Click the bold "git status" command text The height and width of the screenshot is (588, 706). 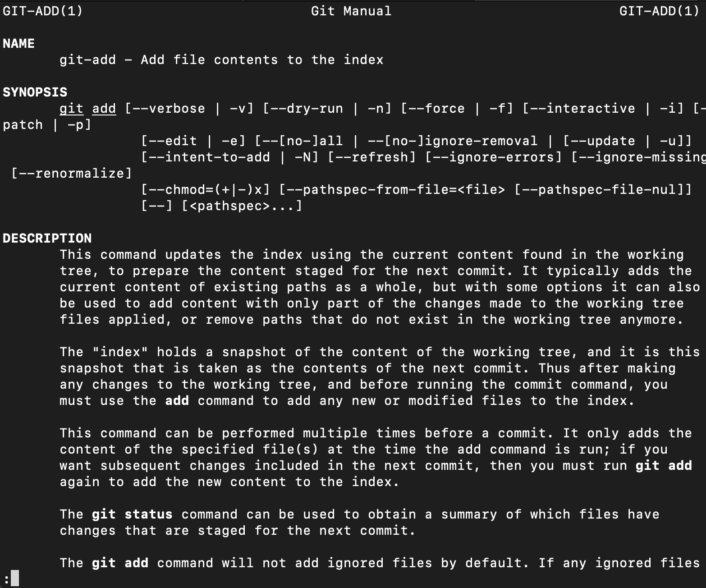point(132,514)
